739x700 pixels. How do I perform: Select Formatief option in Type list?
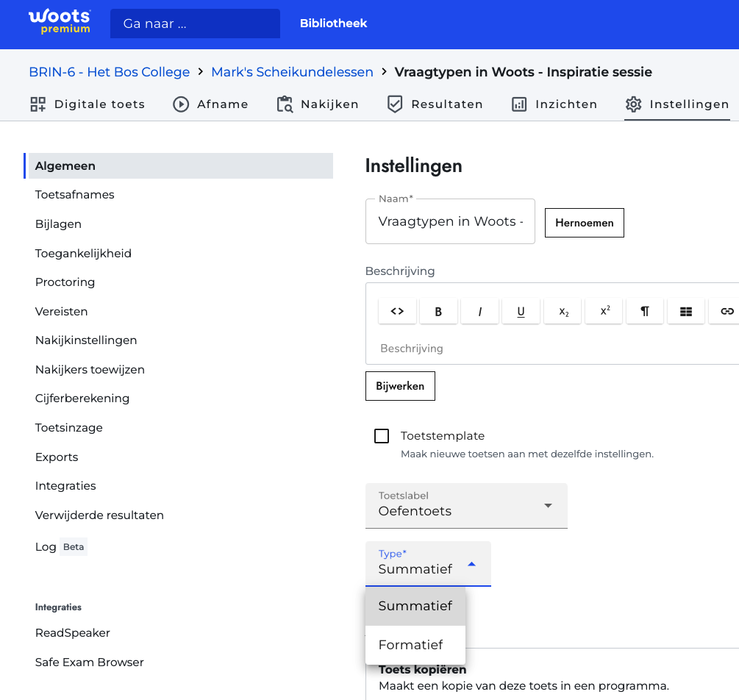coord(415,645)
